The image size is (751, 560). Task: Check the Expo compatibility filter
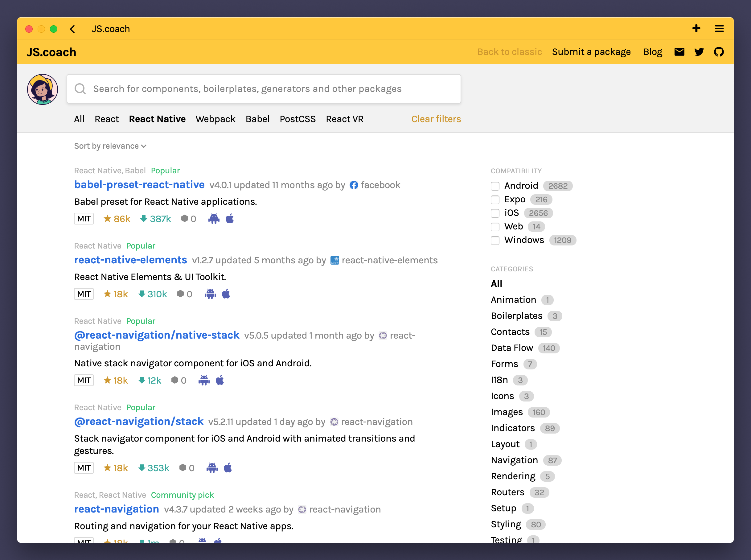(x=495, y=200)
